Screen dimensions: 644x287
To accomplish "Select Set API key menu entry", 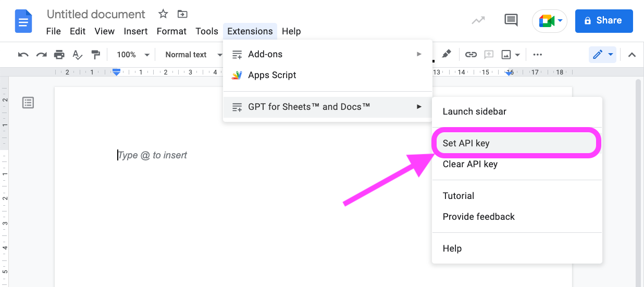I will point(466,143).
